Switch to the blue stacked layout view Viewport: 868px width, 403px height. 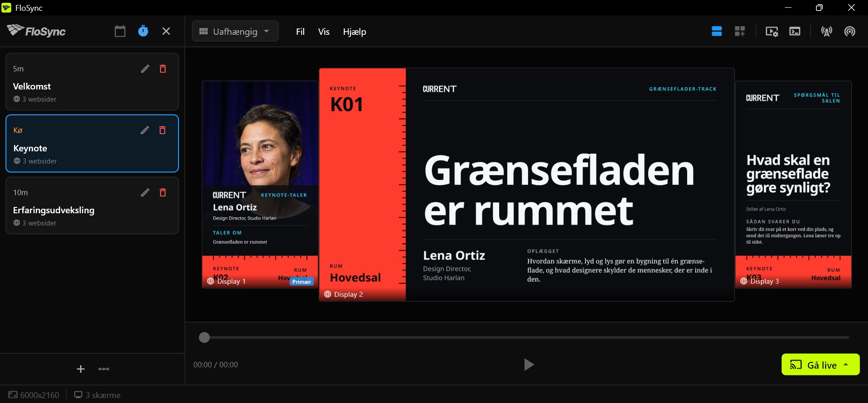click(717, 31)
